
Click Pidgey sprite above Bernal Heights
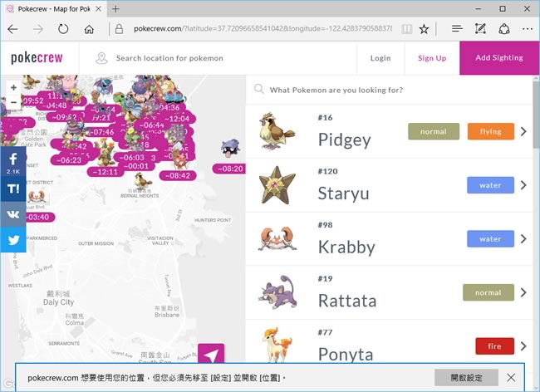tap(143, 179)
